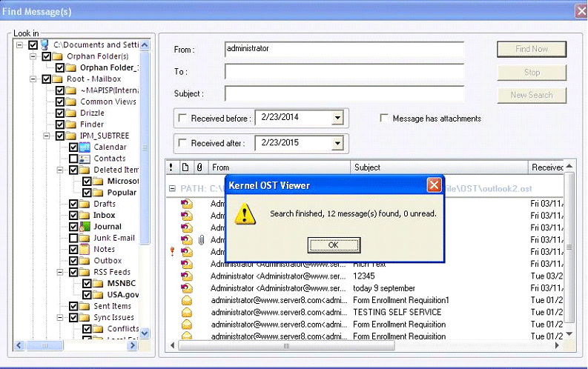Enable the Received after checkbox
The image size is (588, 369).
pyautogui.click(x=182, y=143)
